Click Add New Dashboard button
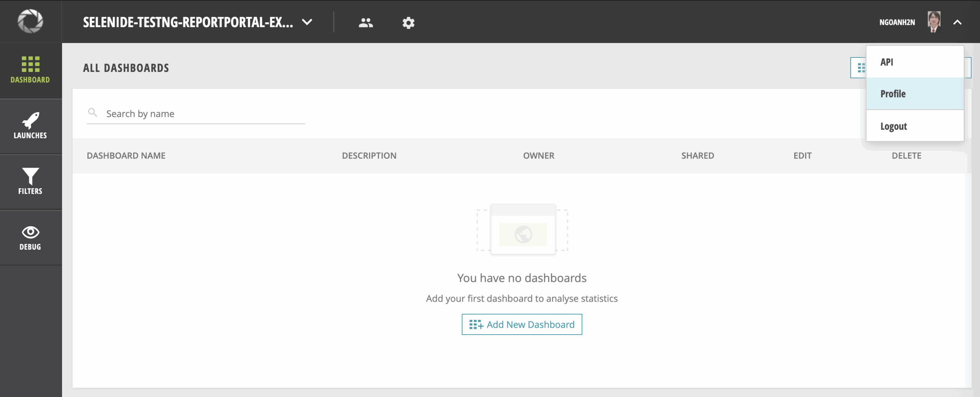980x397 pixels. pos(522,324)
